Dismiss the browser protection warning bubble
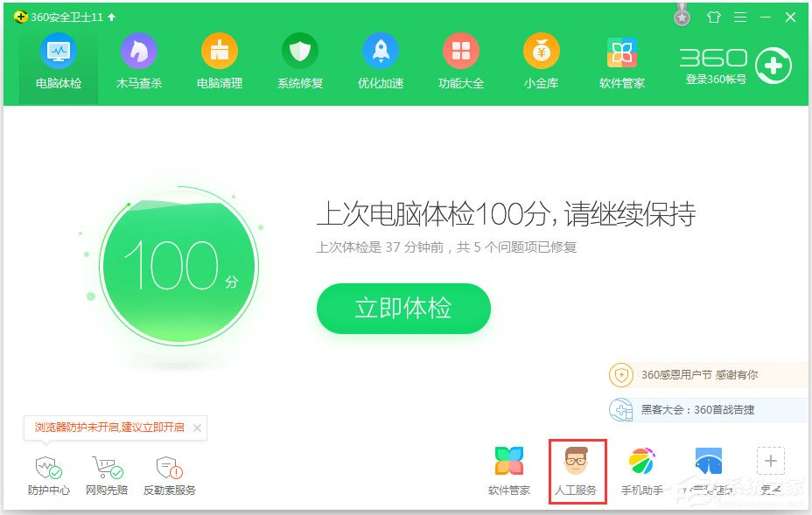Screen dimensions: 812x515 pos(198,428)
